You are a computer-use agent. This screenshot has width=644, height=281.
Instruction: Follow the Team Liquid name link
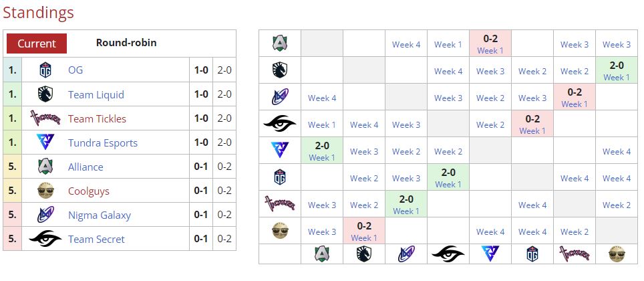coord(96,94)
